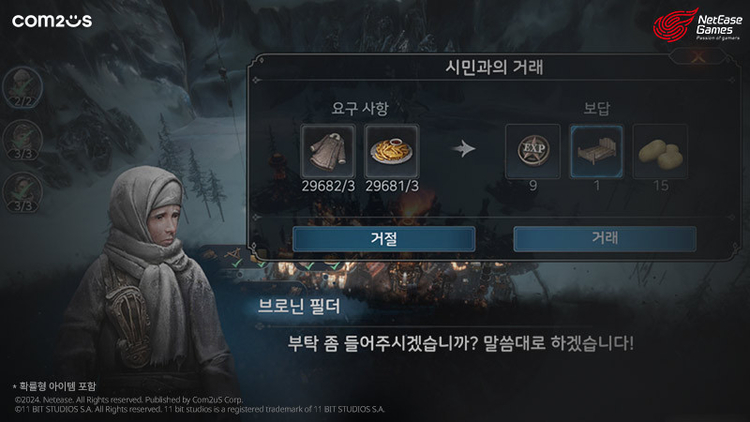Open the lower citizen portrait showing 3/3

(22, 192)
